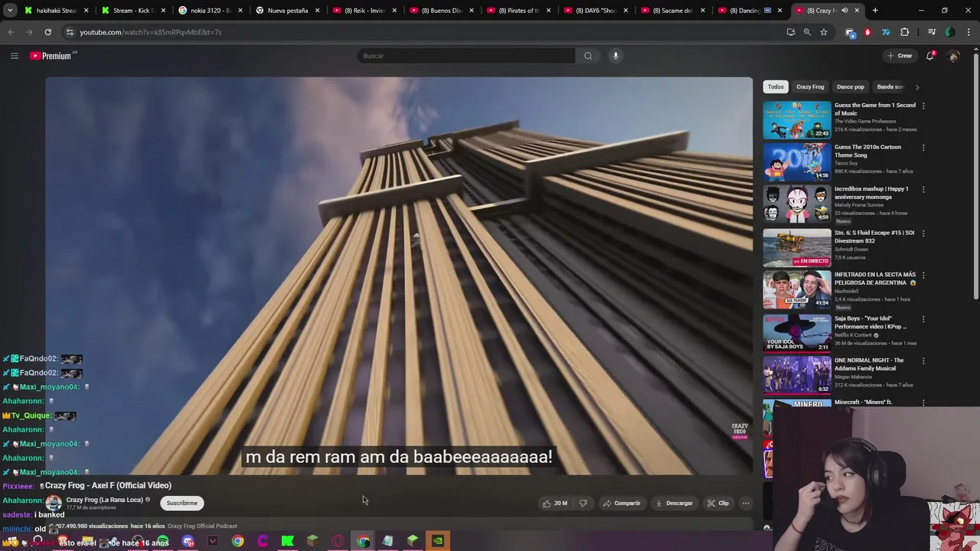Click the browser address bar URL
The image size is (980, 551).
[x=151, y=32]
